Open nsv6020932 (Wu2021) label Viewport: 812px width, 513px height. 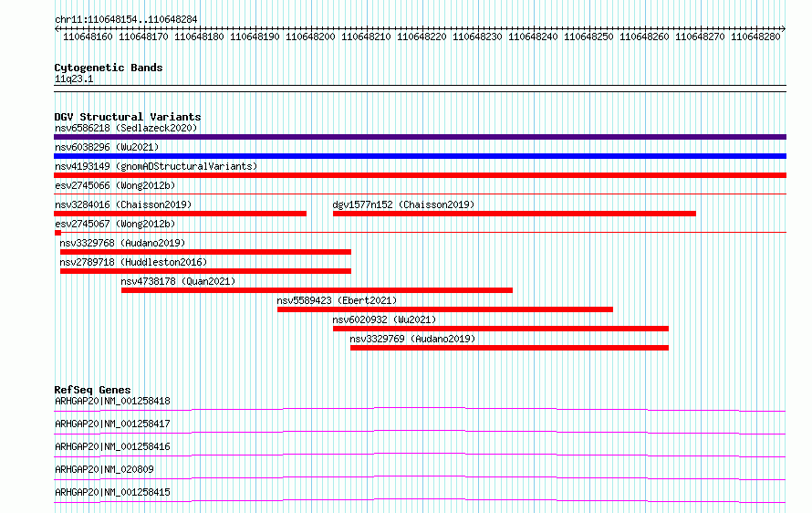[384, 319]
